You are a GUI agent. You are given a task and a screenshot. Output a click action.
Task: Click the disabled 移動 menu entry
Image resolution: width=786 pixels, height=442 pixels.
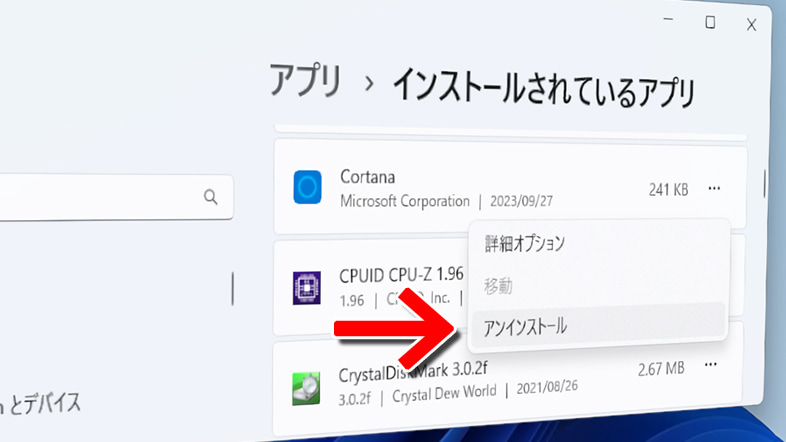pos(498,286)
